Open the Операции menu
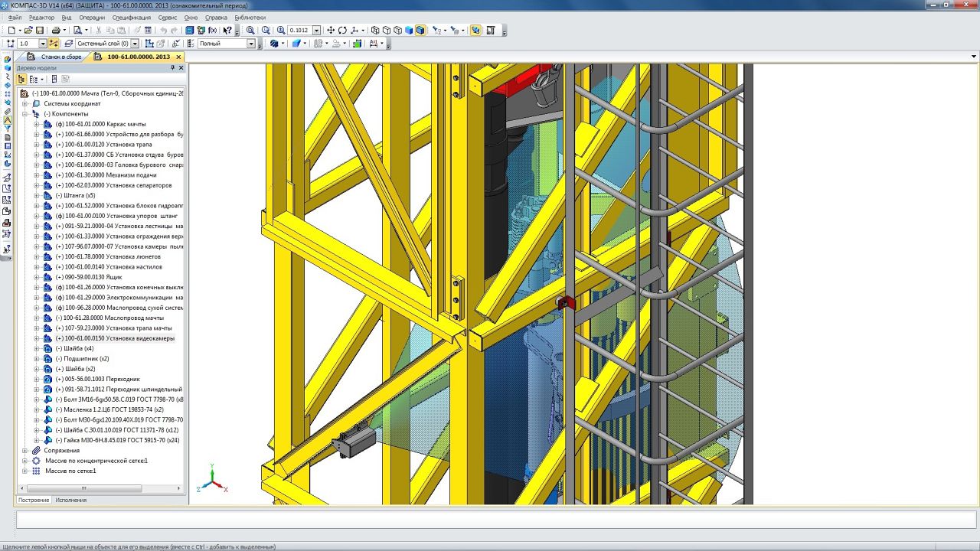Screen dimensions: 980x551 (92, 17)
